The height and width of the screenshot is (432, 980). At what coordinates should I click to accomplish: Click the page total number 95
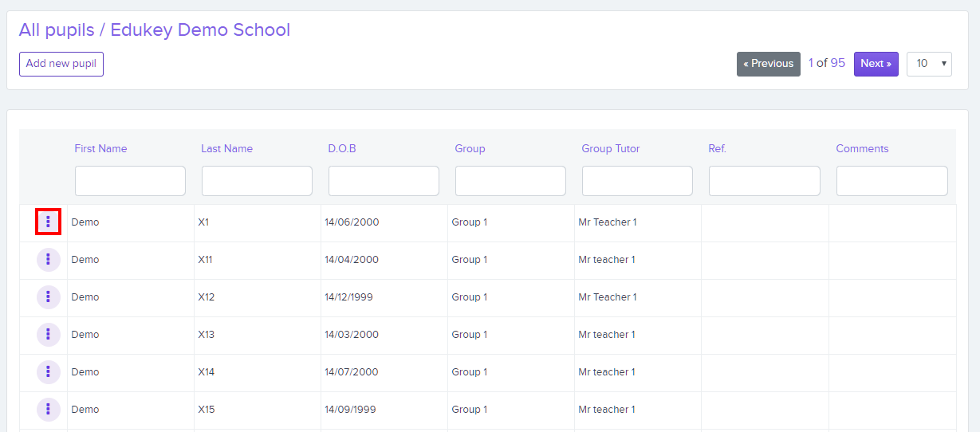837,63
